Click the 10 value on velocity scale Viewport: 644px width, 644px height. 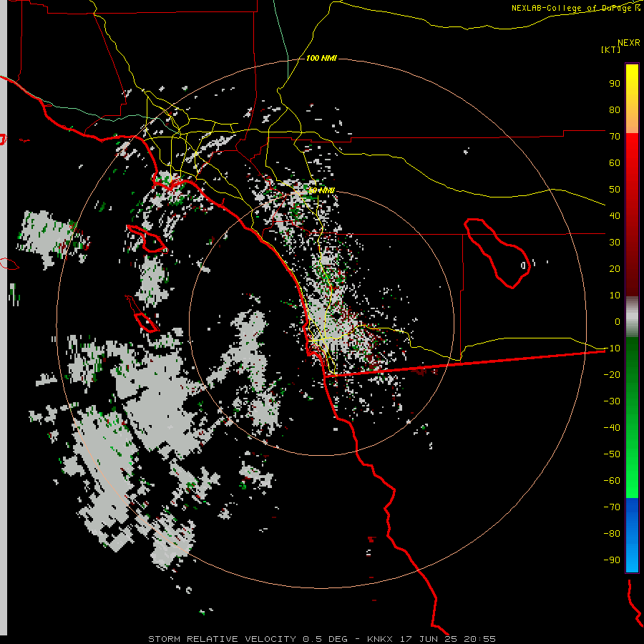tap(615, 296)
